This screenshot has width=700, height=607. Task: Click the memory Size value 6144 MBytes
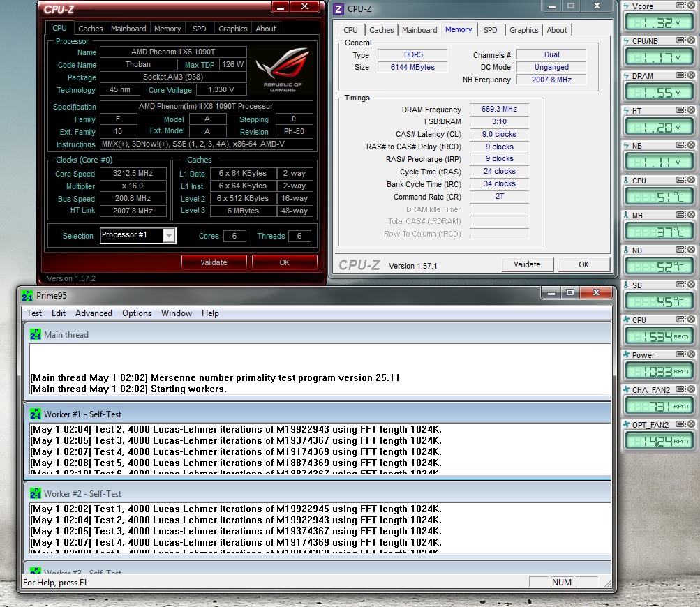pyautogui.click(x=412, y=67)
